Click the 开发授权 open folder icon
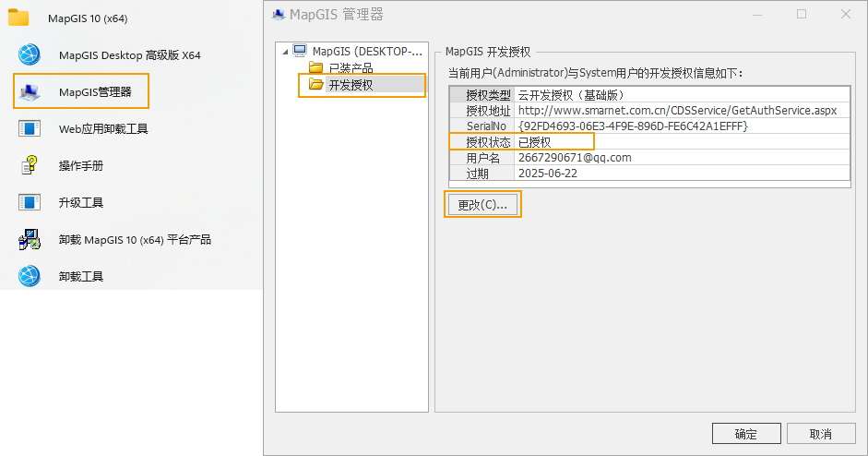Screen dimensions: 868x456 click(316, 84)
